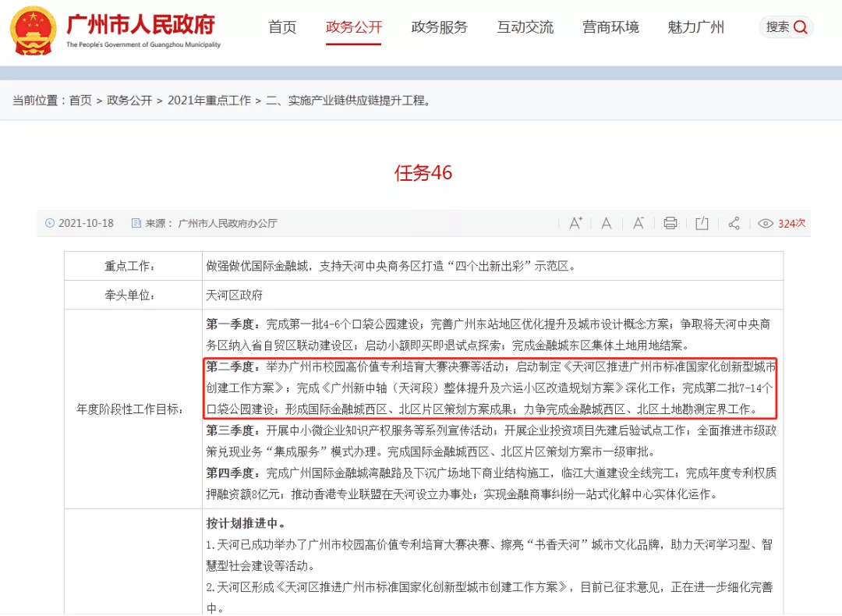Click the print page icon
This screenshot has height=616, width=842.
point(670,223)
